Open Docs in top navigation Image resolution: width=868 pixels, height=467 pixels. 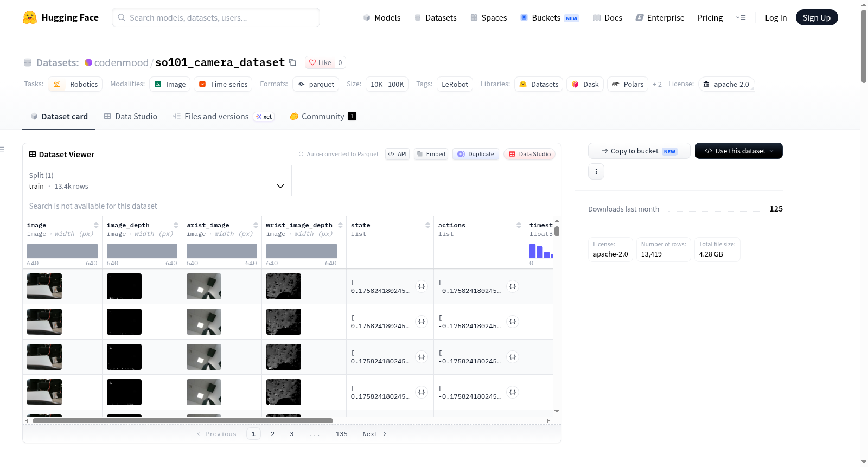tap(608, 17)
